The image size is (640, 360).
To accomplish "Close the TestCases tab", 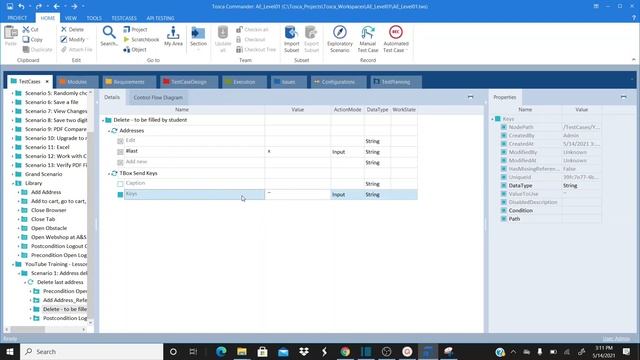I will pyautogui.click(x=47, y=82).
